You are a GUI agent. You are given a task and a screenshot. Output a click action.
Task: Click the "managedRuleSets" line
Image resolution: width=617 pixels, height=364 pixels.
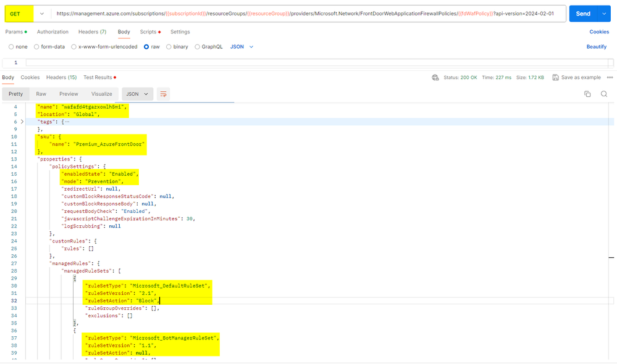[x=91, y=271]
